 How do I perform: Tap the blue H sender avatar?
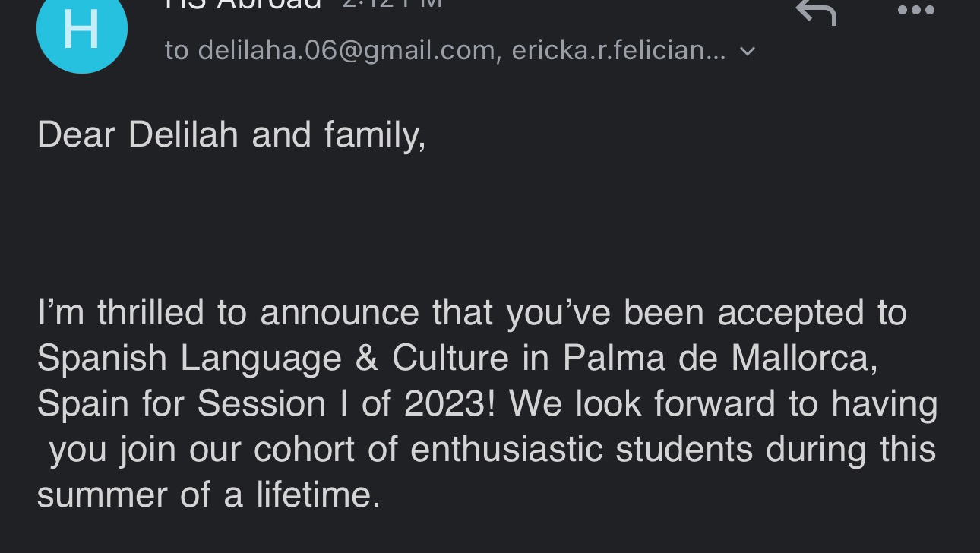tap(82, 30)
